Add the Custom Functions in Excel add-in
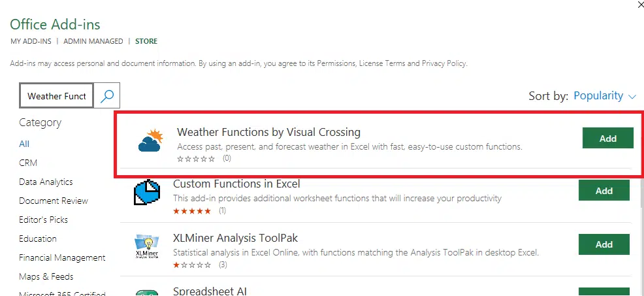The height and width of the screenshot is (296, 644). tap(604, 191)
